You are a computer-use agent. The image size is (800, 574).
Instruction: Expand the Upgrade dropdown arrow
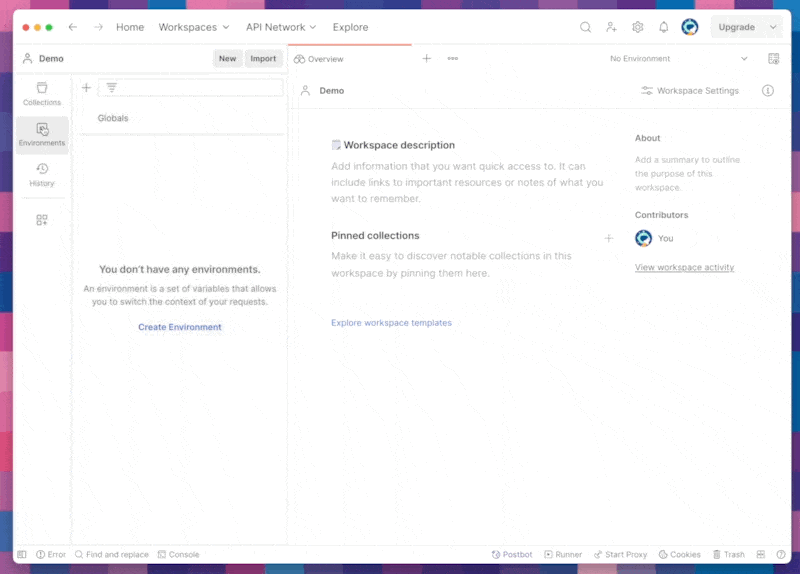click(x=773, y=27)
